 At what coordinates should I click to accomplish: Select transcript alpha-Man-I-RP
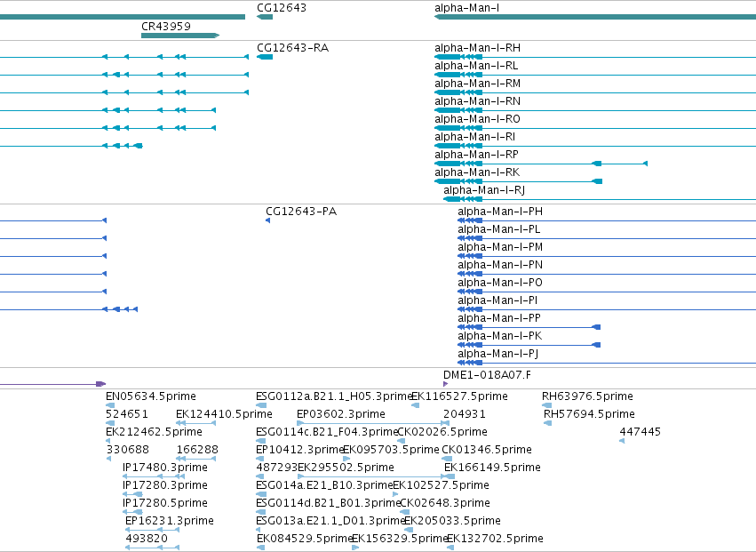[x=476, y=155]
